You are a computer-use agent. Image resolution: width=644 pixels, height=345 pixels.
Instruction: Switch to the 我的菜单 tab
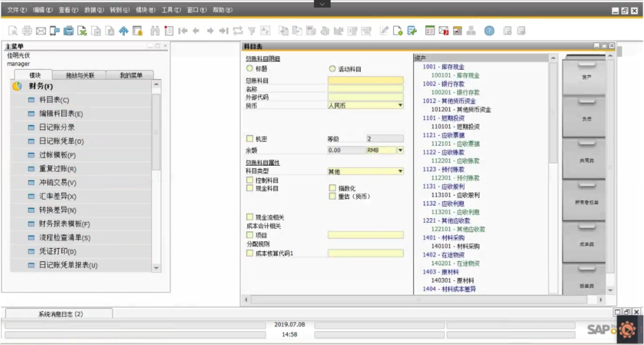tap(131, 75)
